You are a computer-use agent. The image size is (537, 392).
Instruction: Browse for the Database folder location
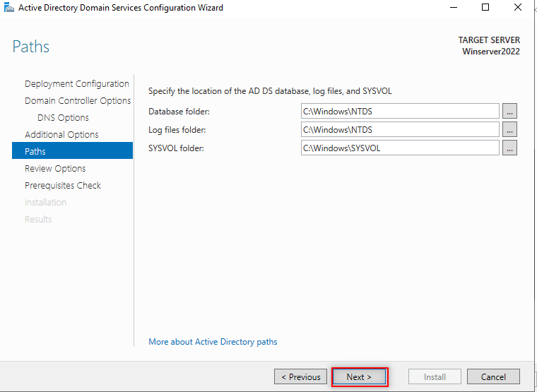click(509, 112)
